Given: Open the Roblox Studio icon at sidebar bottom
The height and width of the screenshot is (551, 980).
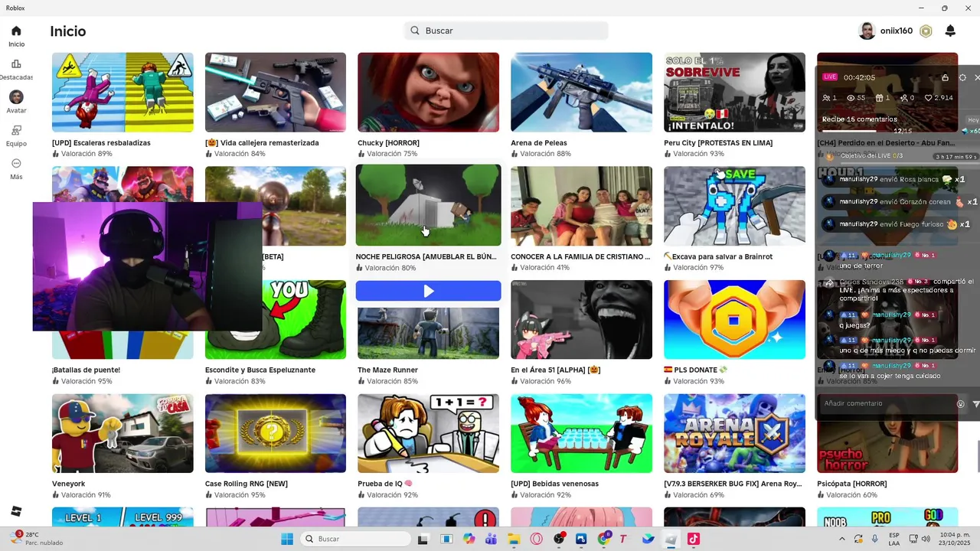Looking at the screenshot, I should [x=16, y=511].
